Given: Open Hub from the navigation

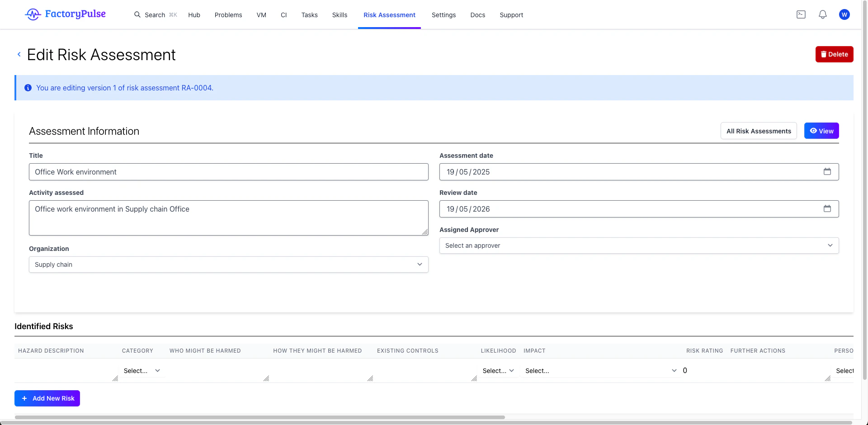Looking at the screenshot, I should pos(194,15).
